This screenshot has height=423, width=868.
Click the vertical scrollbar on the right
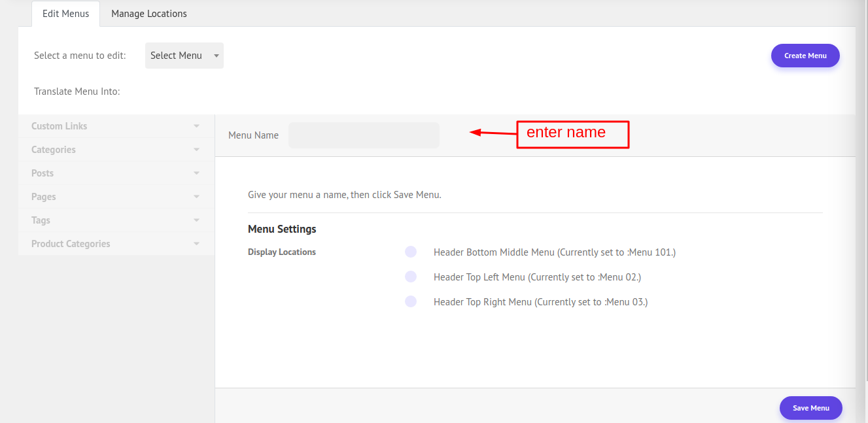861,196
